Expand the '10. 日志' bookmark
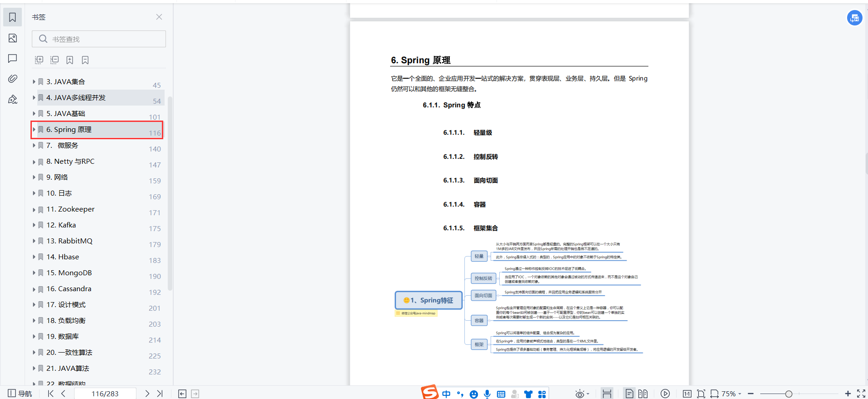The image size is (868, 399). click(x=34, y=193)
